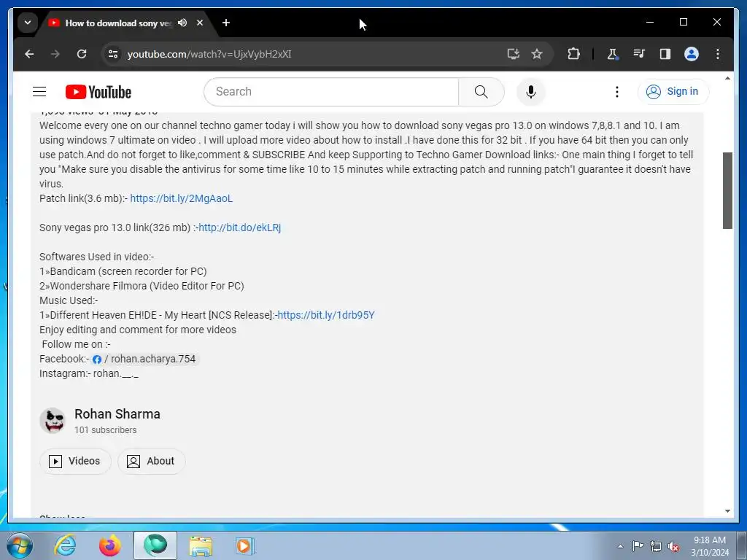747x560 pixels.
Task: Open media controls icon in toolbar
Action: click(x=639, y=54)
